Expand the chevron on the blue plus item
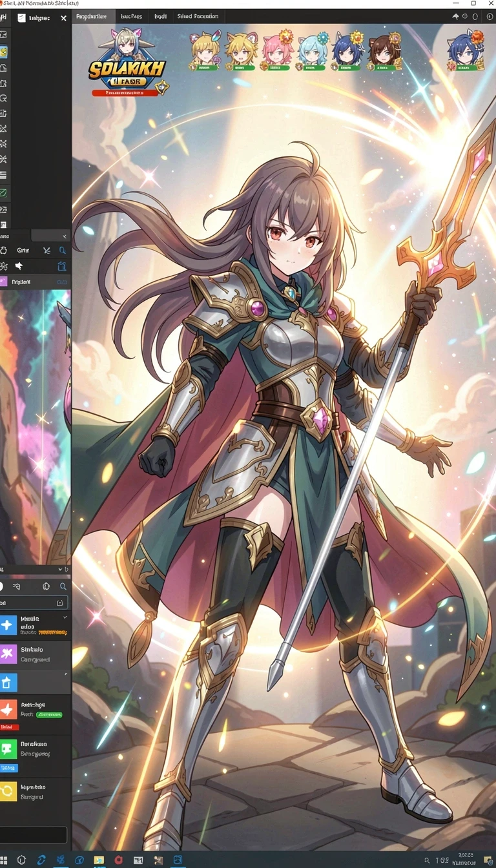The height and width of the screenshot is (868, 496). [x=65, y=617]
